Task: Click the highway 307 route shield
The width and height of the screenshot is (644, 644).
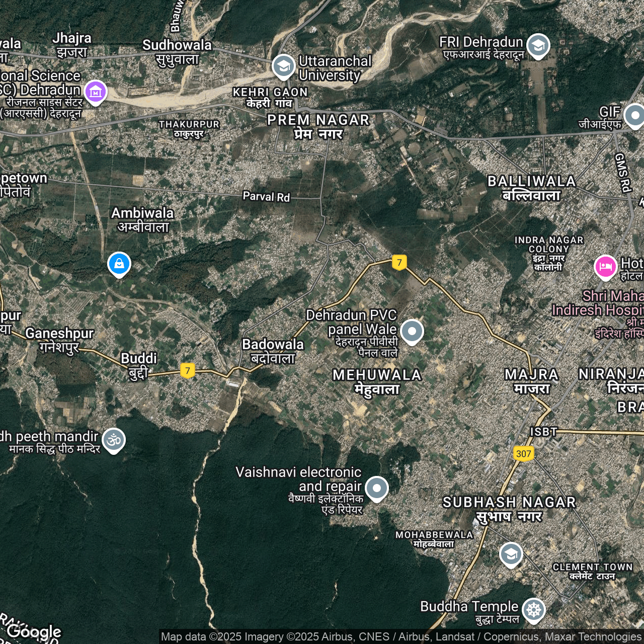Action: (523, 453)
